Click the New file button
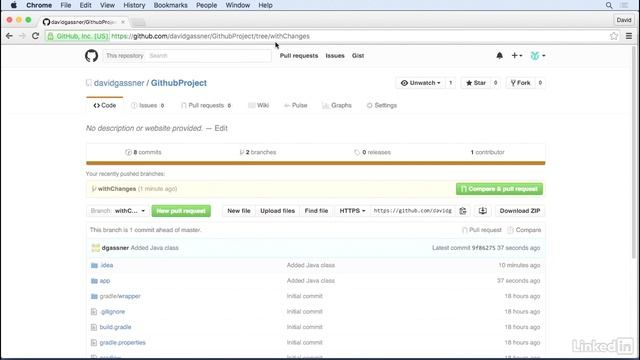 click(x=239, y=211)
